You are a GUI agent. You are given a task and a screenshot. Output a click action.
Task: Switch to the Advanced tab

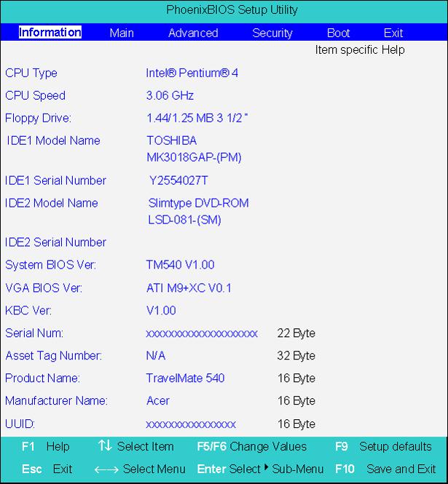193,33
